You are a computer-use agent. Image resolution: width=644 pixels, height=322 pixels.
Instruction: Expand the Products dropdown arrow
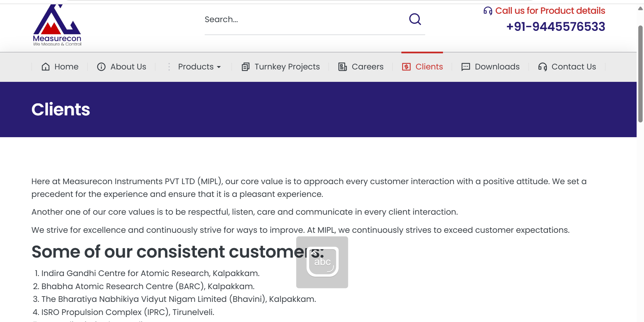click(x=219, y=67)
